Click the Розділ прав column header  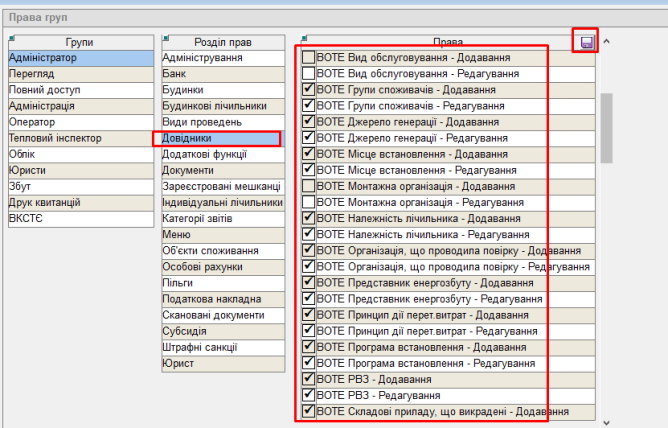coord(222,42)
